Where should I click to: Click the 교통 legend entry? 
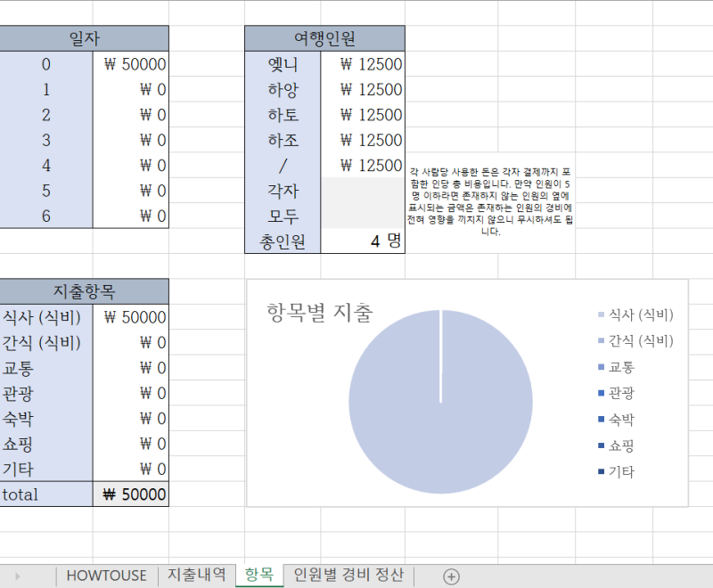click(x=617, y=367)
